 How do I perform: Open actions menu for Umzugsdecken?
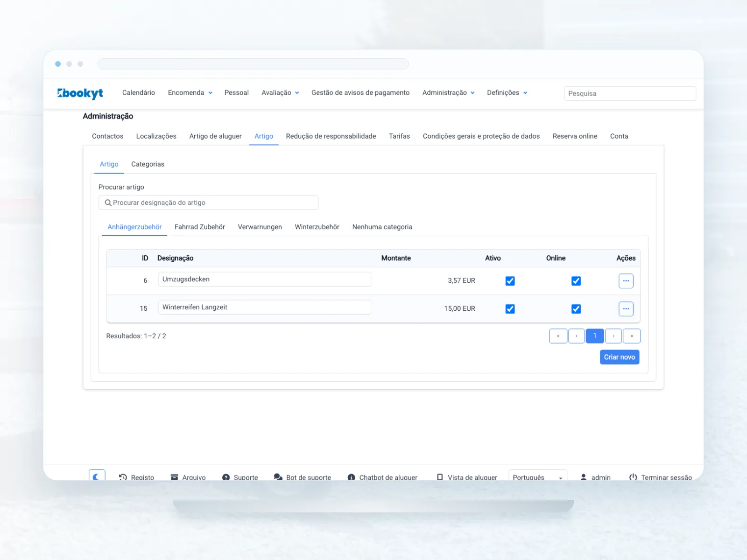pyautogui.click(x=626, y=281)
